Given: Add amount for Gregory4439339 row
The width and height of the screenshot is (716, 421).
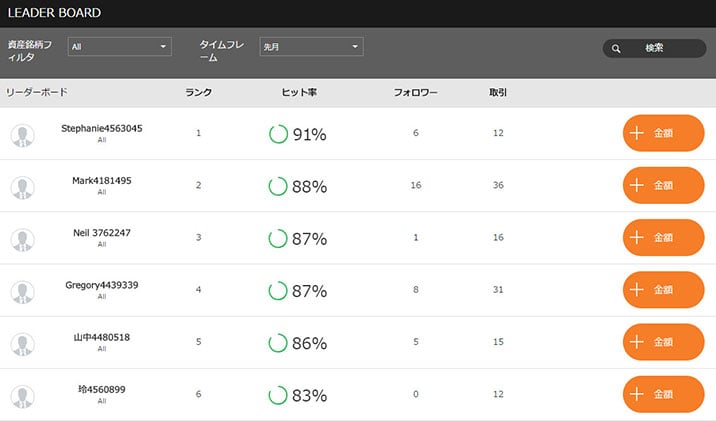Looking at the screenshot, I should pos(663,289).
